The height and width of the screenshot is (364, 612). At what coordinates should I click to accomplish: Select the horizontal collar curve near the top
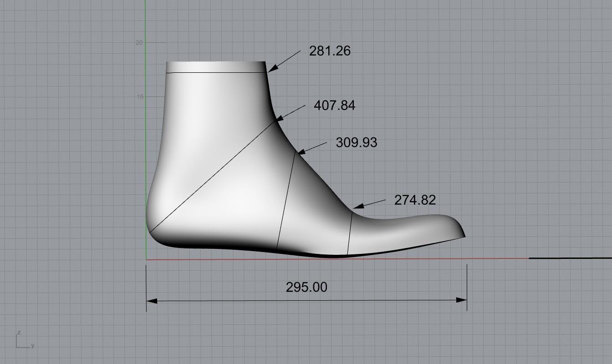[214, 72]
